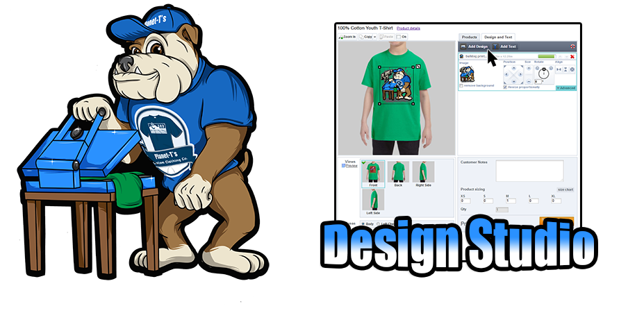This screenshot has width=644, height=313.
Task: Select the Front view thumbnail
Action: tap(373, 174)
